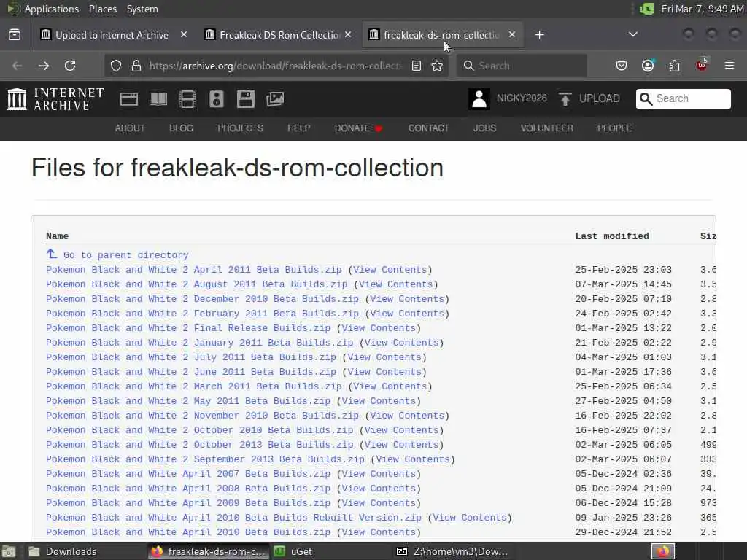Click the JOBS navigation link
Viewport: 747px width, 560px height.
click(485, 128)
